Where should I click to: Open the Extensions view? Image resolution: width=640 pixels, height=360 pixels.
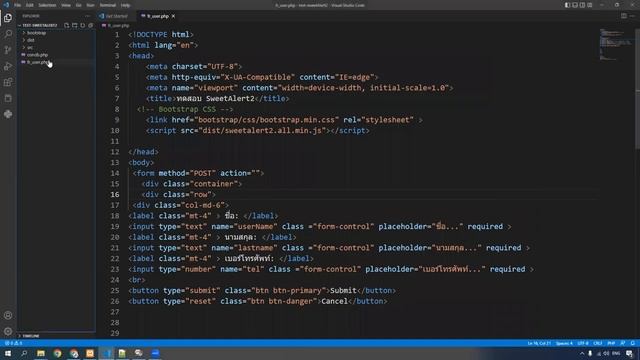[x=8, y=82]
